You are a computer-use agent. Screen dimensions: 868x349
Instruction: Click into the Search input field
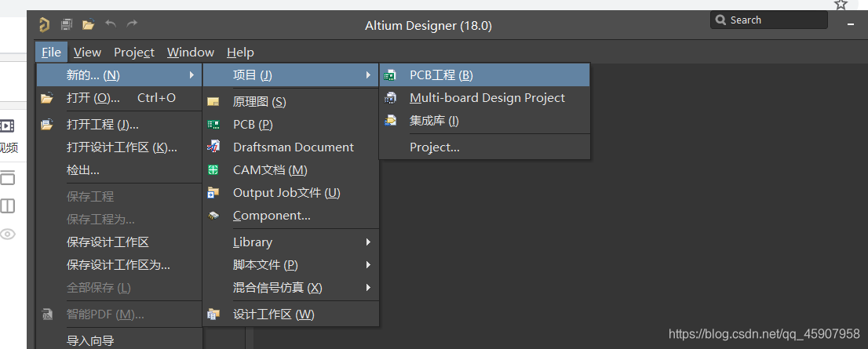pyautogui.click(x=775, y=20)
